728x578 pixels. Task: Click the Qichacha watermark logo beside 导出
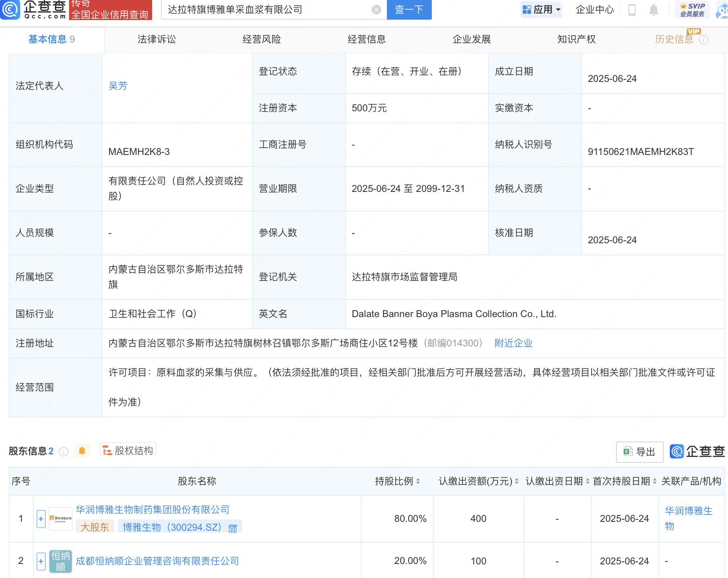click(x=697, y=452)
